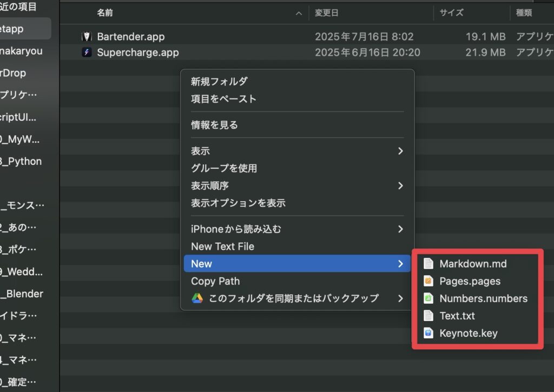Expand the iPhoneから読み込む submenu arrow
Image resolution: width=554 pixels, height=392 pixels.
[400, 229]
